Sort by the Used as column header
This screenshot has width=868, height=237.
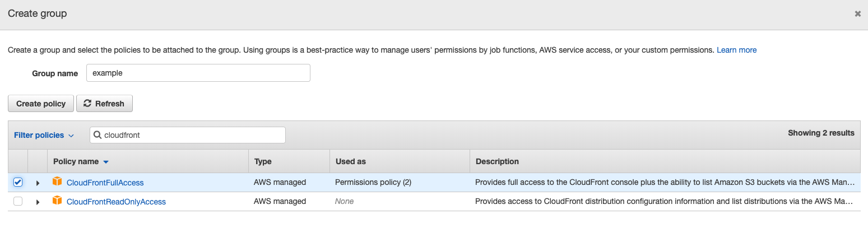[350, 161]
